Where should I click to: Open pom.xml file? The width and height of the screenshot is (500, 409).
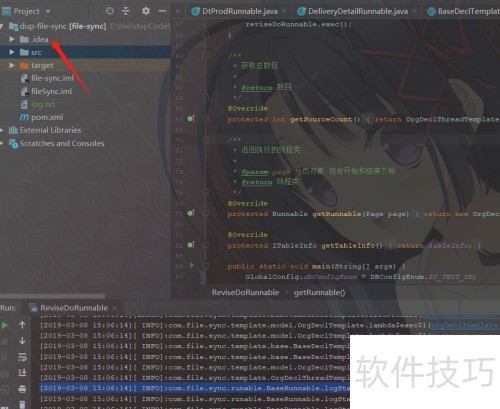[x=47, y=117]
